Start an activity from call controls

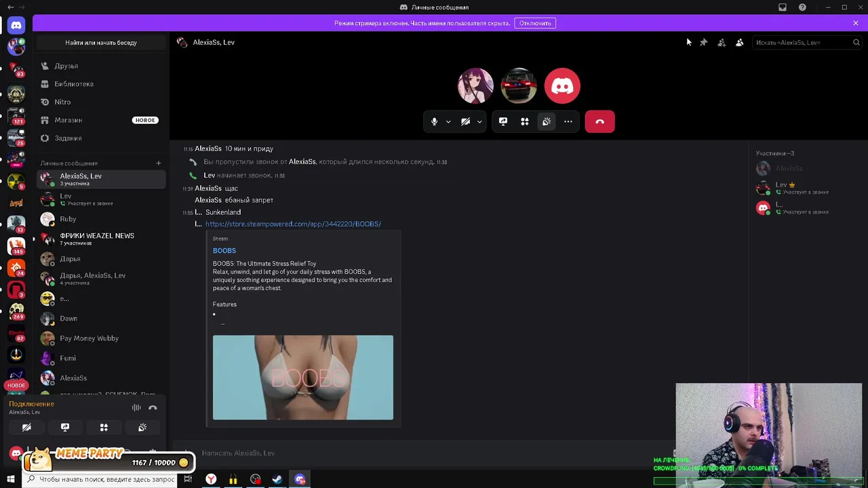pyautogui.click(x=525, y=121)
